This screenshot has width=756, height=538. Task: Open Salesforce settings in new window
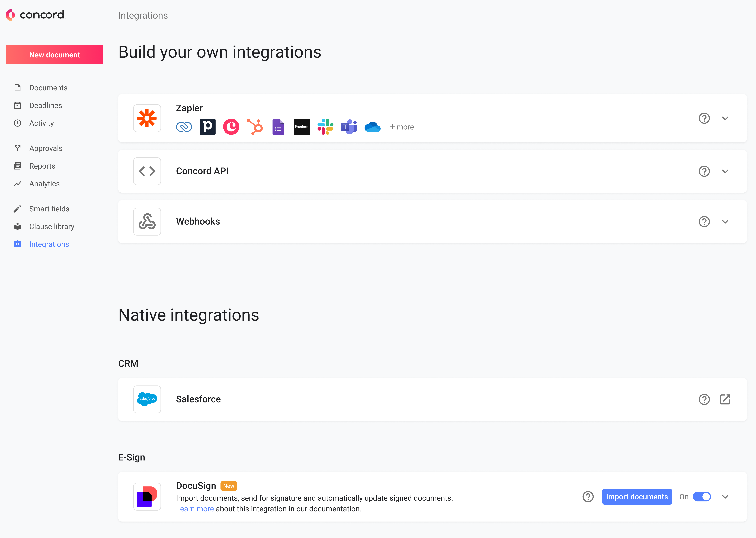pyautogui.click(x=725, y=399)
